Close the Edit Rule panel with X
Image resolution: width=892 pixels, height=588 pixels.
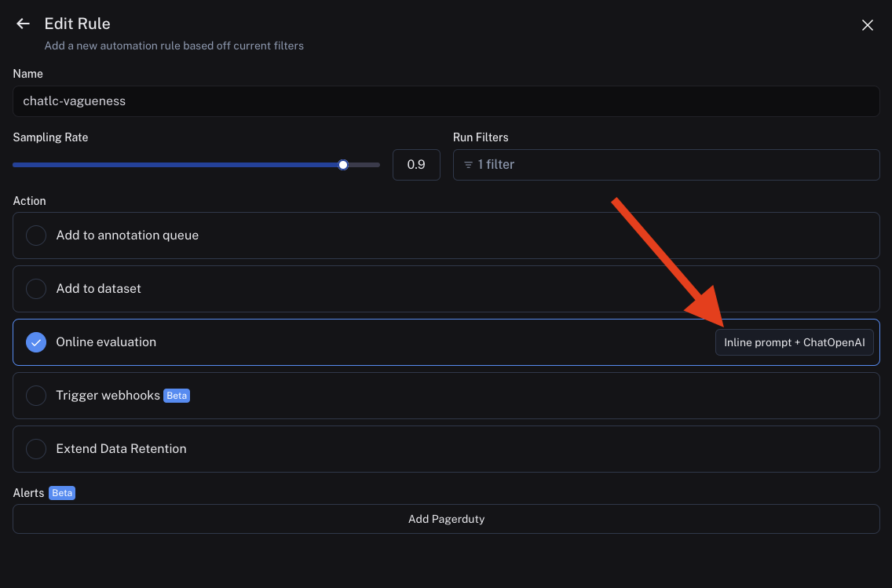click(867, 25)
